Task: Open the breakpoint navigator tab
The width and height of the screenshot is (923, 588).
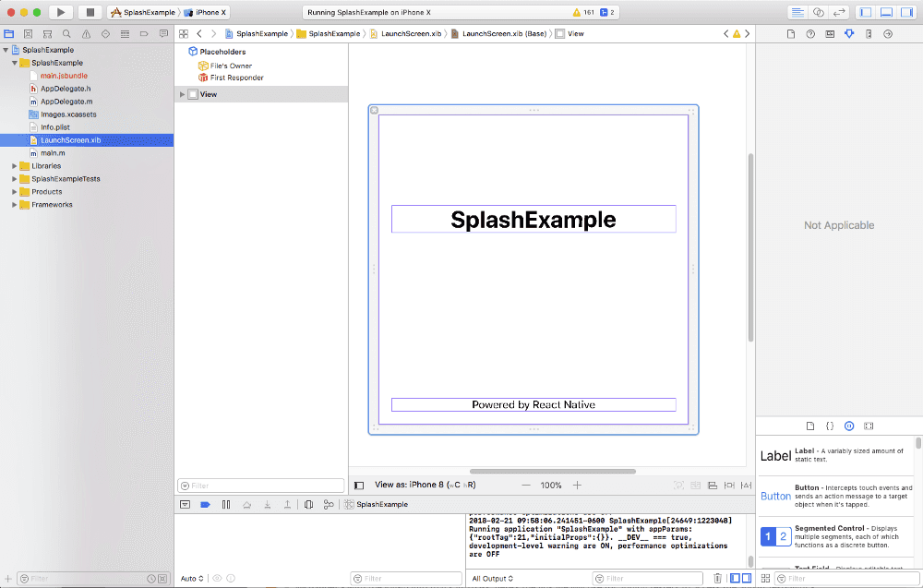Action: [x=144, y=34]
